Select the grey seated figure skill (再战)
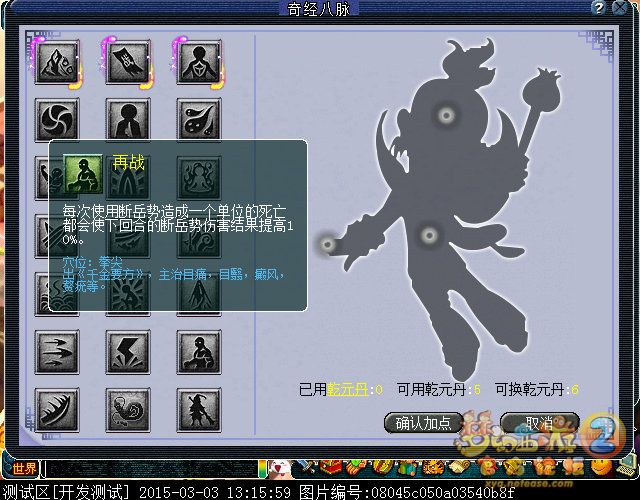 pos(199,352)
